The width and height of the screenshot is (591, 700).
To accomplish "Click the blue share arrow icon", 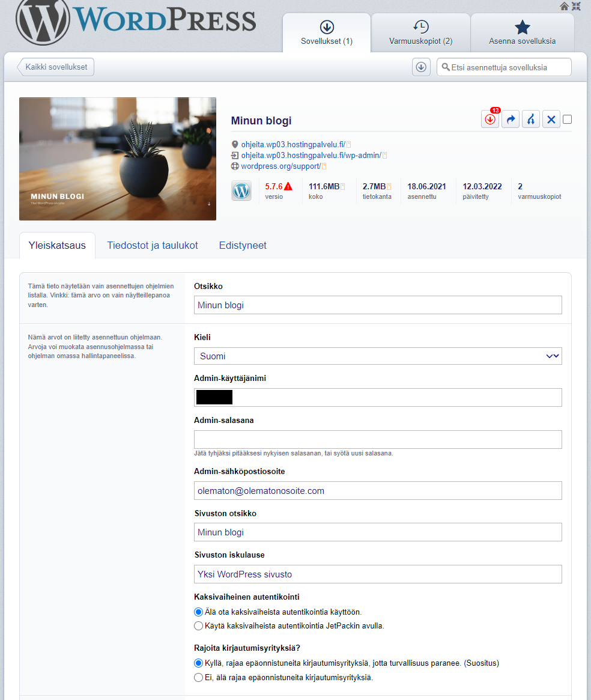I will pos(511,120).
